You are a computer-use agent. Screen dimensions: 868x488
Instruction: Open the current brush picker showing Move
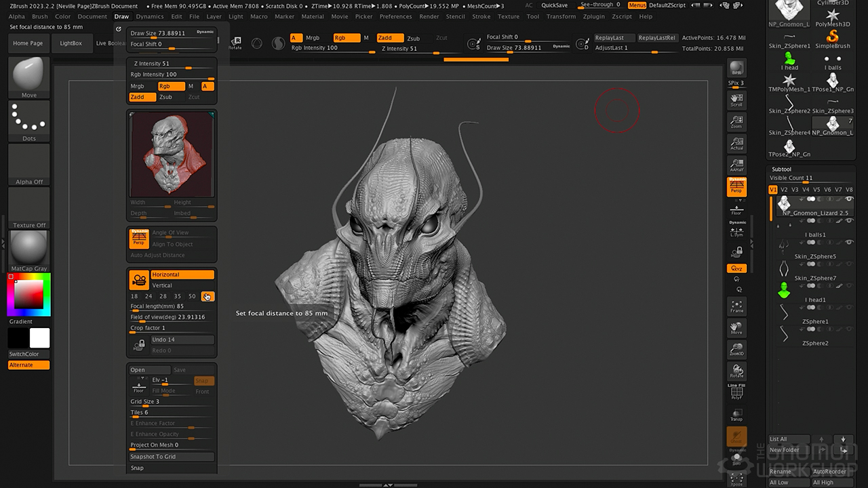(28, 76)
